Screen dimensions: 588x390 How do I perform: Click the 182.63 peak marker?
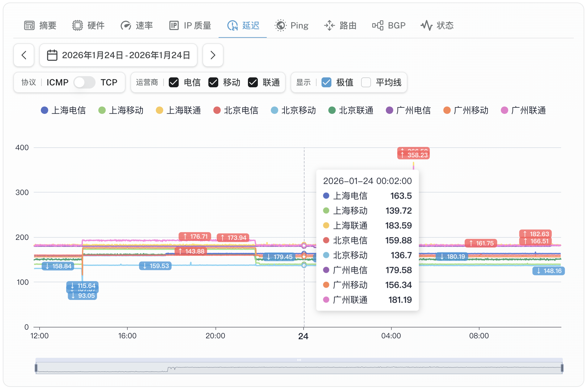[536, 234]
